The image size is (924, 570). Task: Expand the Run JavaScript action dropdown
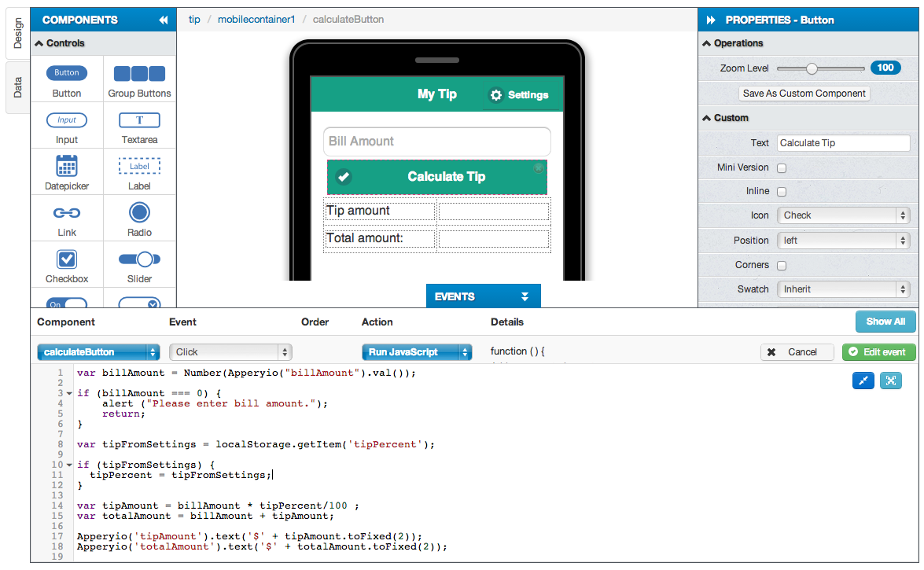(416, 352)
